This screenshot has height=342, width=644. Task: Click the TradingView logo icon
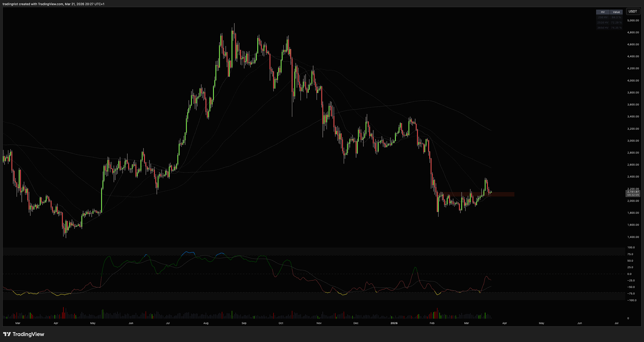[7, 334]
